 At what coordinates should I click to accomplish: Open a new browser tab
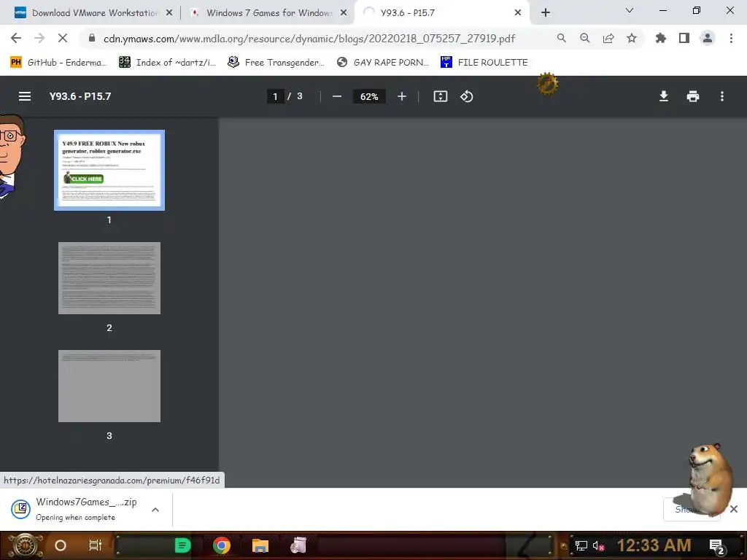tap(546, 13)
